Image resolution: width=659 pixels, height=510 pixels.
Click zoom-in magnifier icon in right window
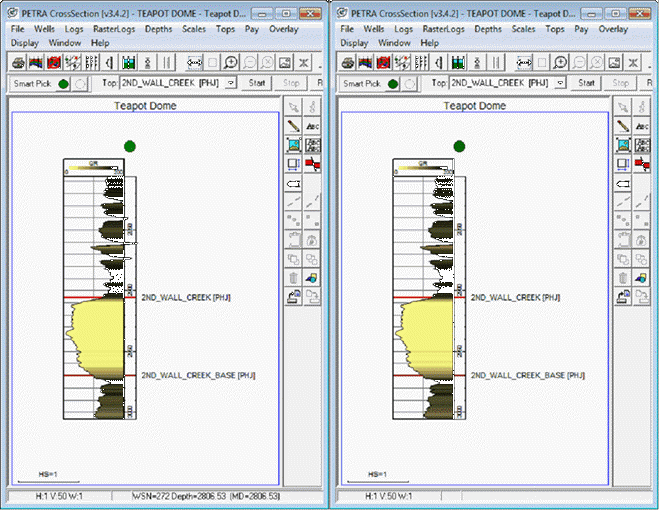click(560, 63)
